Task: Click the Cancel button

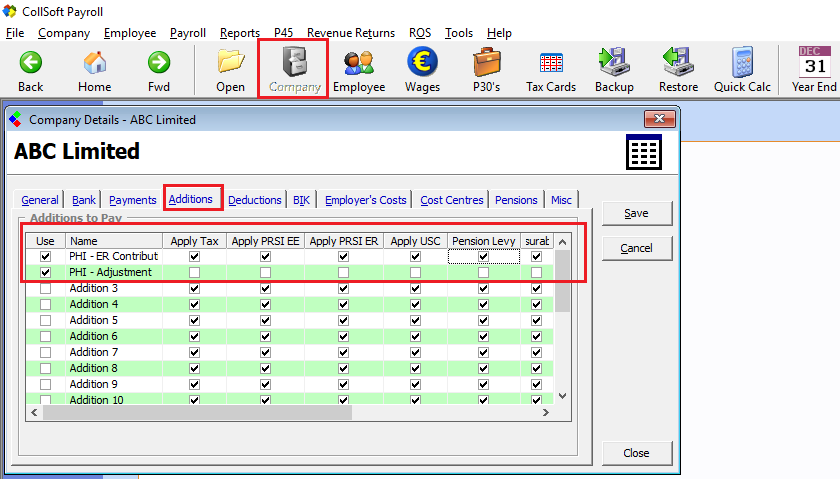Action: (636, 248)
